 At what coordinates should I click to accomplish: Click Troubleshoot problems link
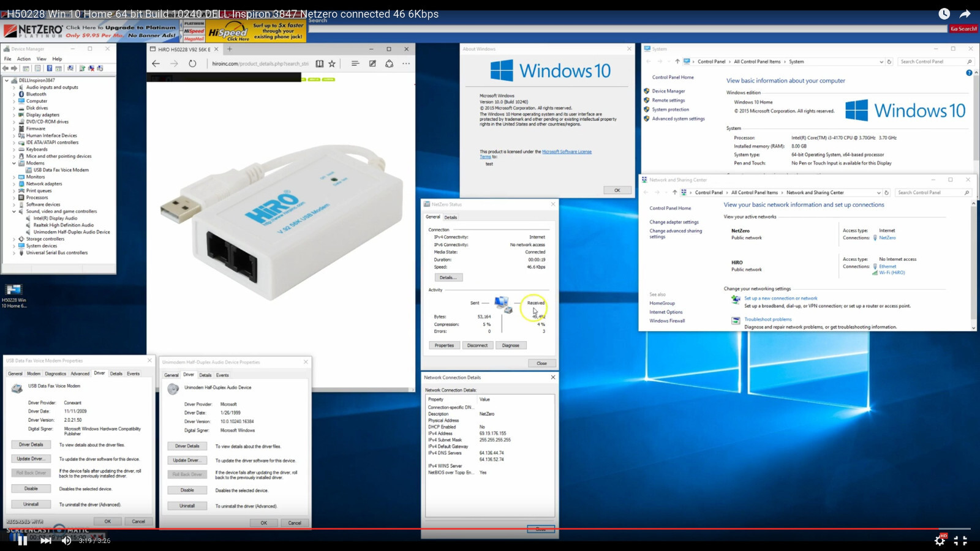pos(767,319)
